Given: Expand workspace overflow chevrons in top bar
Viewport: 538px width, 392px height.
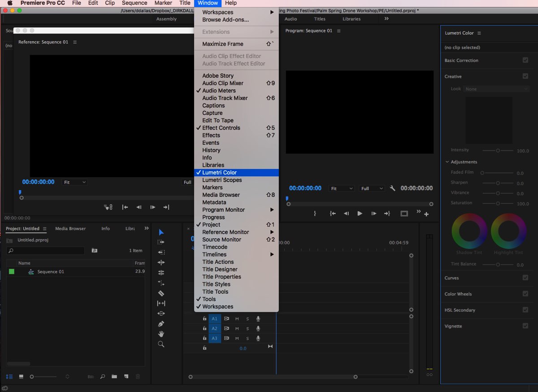Looking at the screenshot, I should pyautogui.click(x=386, y=19).
